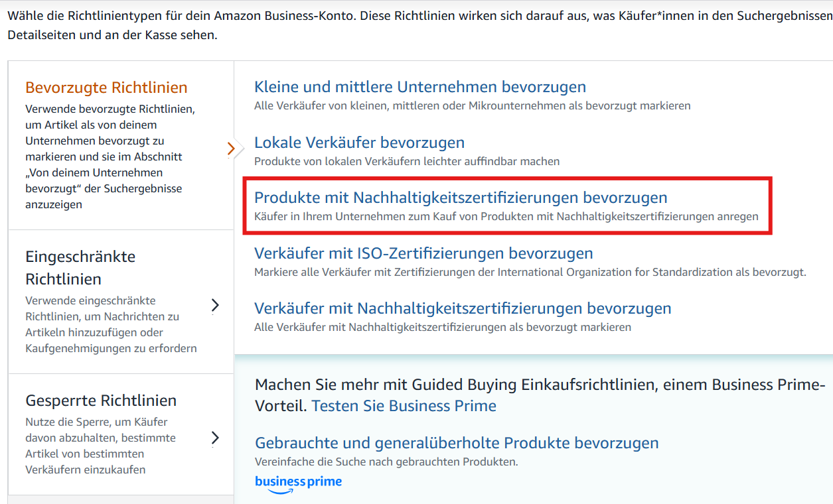
Task: Click the Business Prime logo
Action: [298, 483]
